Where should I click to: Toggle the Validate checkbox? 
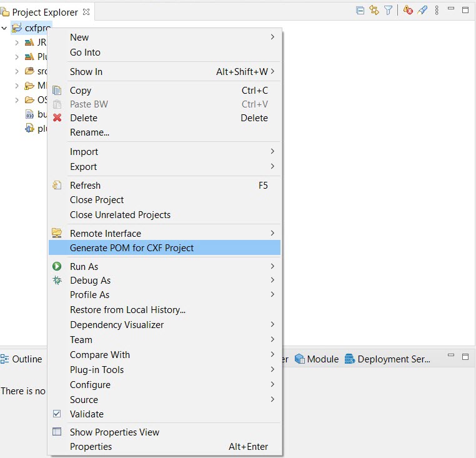point(57,414)
